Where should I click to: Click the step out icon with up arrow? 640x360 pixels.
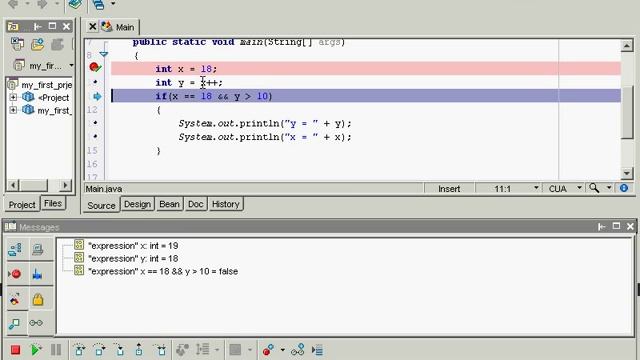click(139, 350)
